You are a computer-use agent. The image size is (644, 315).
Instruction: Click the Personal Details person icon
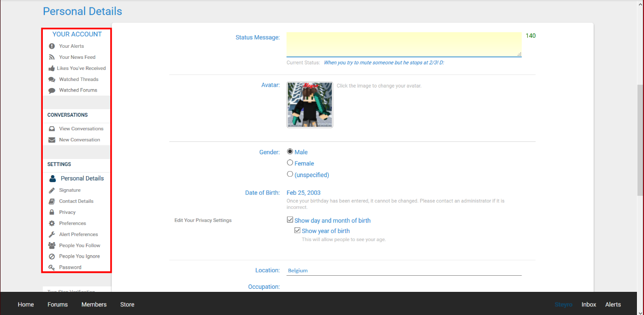(x=52, y=178)
